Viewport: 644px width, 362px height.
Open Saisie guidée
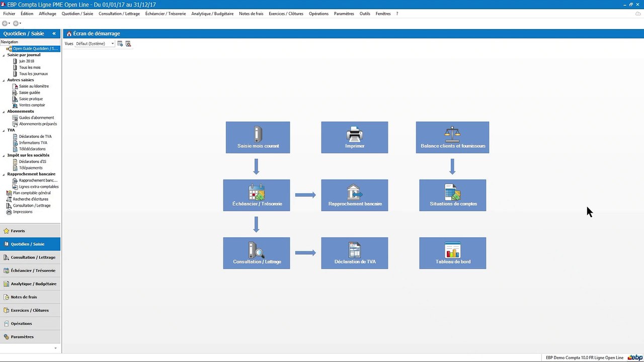(30, 93)
